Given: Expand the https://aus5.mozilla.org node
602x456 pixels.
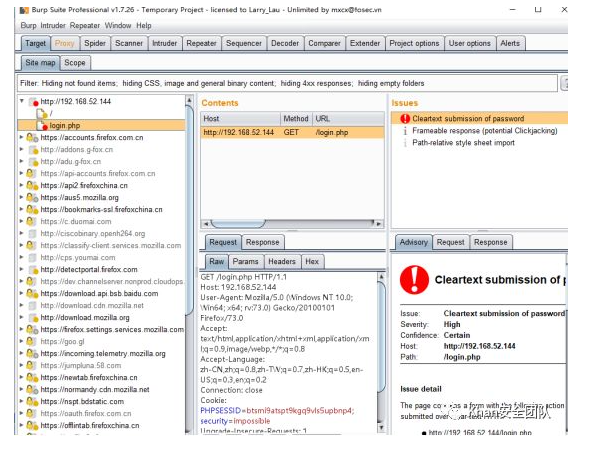Looking at the screenshot, I should pos(22,197).
